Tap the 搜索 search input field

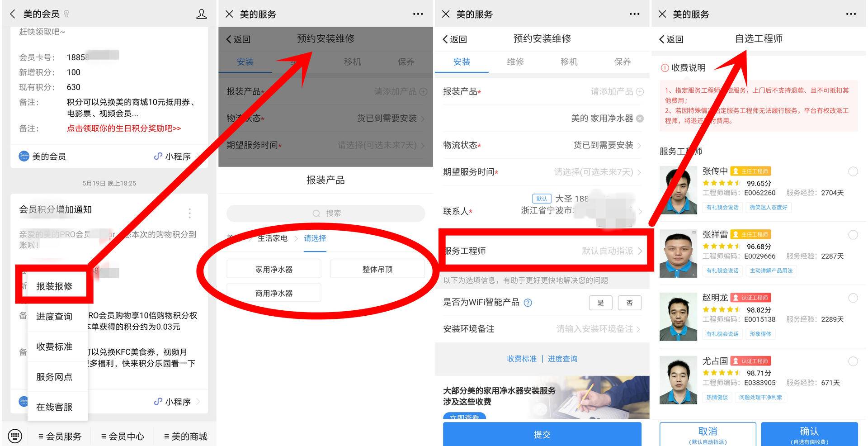325,213
